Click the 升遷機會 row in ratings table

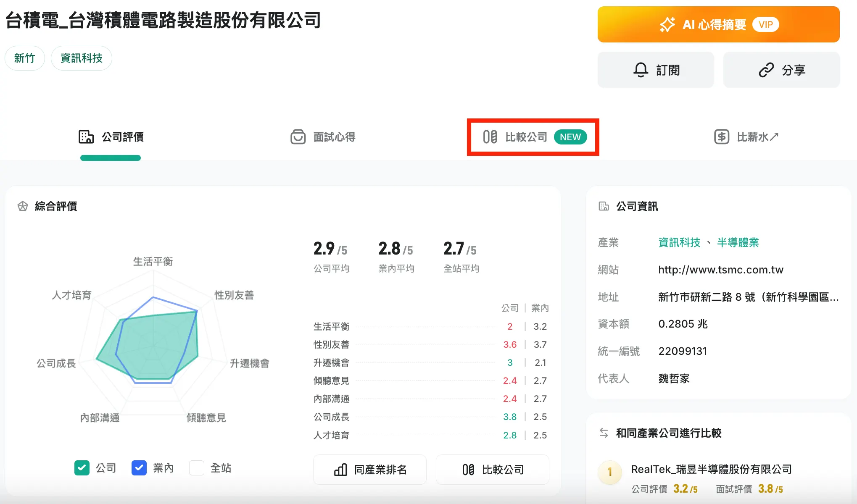coord(431,362)
